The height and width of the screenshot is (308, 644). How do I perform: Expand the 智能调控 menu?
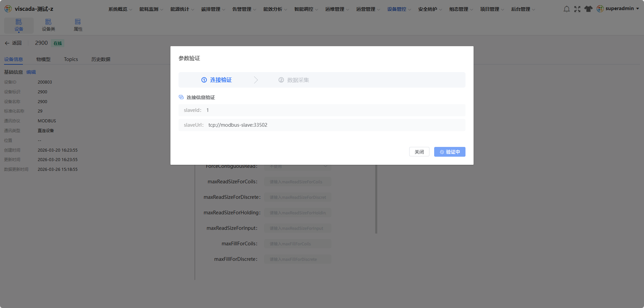click(306, 9)
